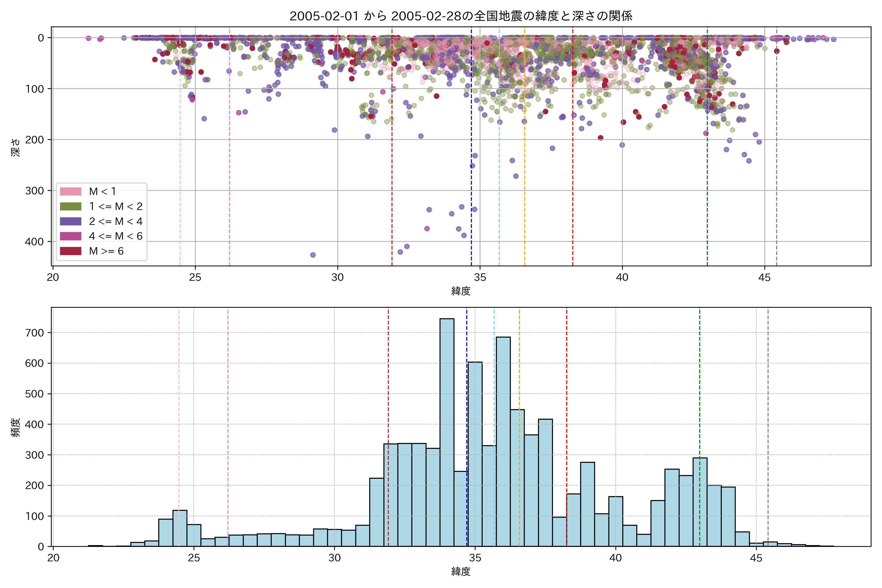Click the 緯度 x-axis label under histogram
Screen dimensions: 882x588
pyautogui.click(x=461, y=572)
